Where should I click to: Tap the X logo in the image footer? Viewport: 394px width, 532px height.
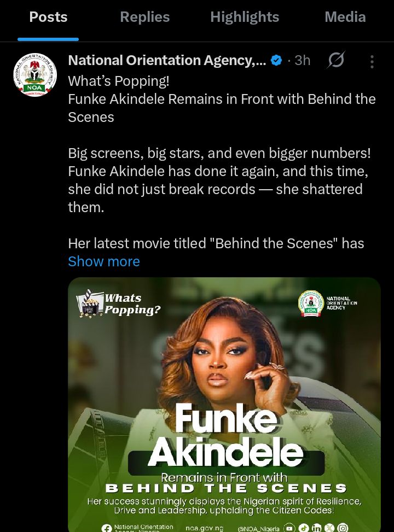tap(329, 528)
